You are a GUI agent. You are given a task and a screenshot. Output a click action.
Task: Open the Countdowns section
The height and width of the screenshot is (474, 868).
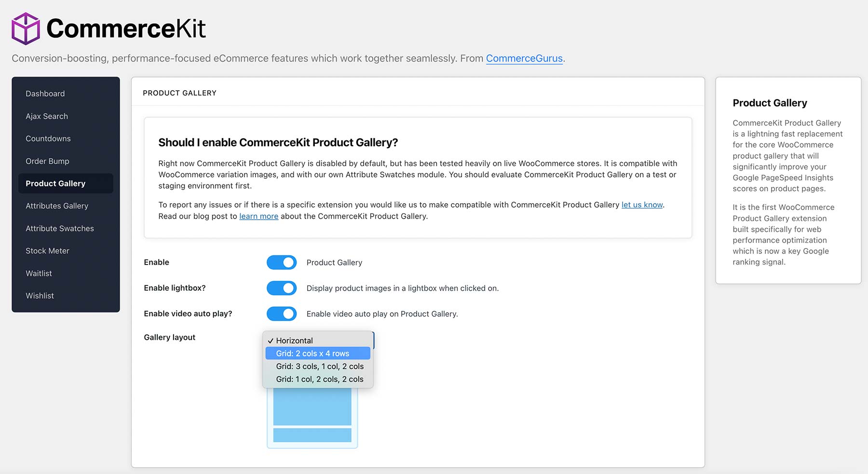48,139
